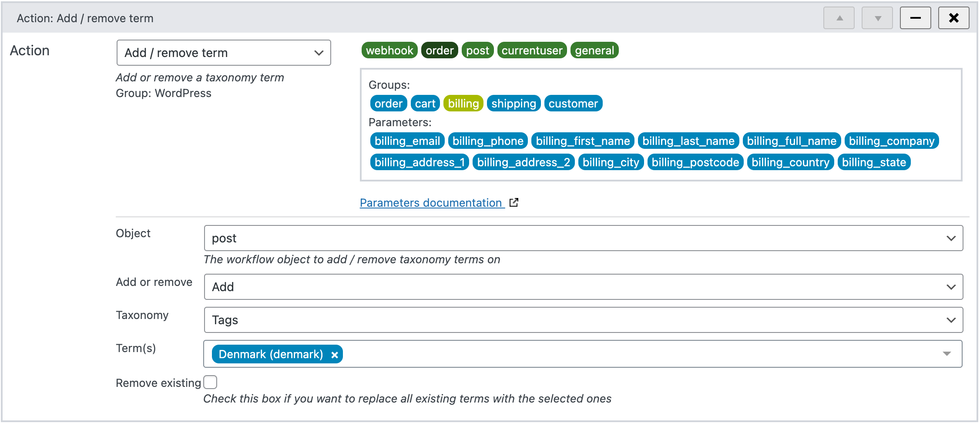Click the webhook variable pill
This screenshot has height=423, width=980.
point(389,50)
